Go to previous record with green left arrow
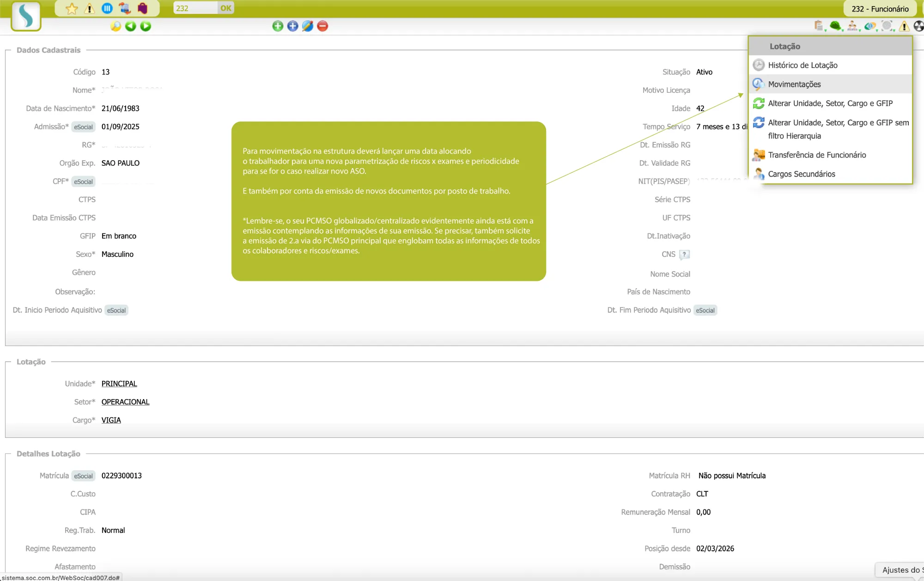 (131, 26)
